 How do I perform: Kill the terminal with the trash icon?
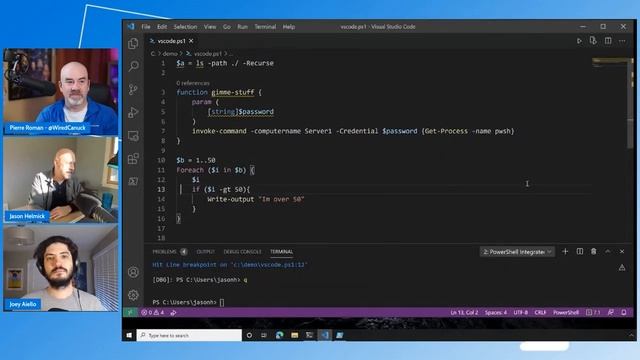(593, 251)
